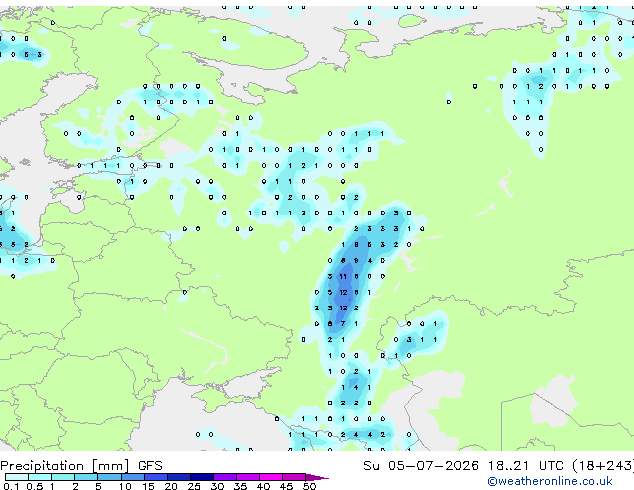634x490 pixels.
Task: Select the '25' legend scale label
Action: click(x=194, y=486)
